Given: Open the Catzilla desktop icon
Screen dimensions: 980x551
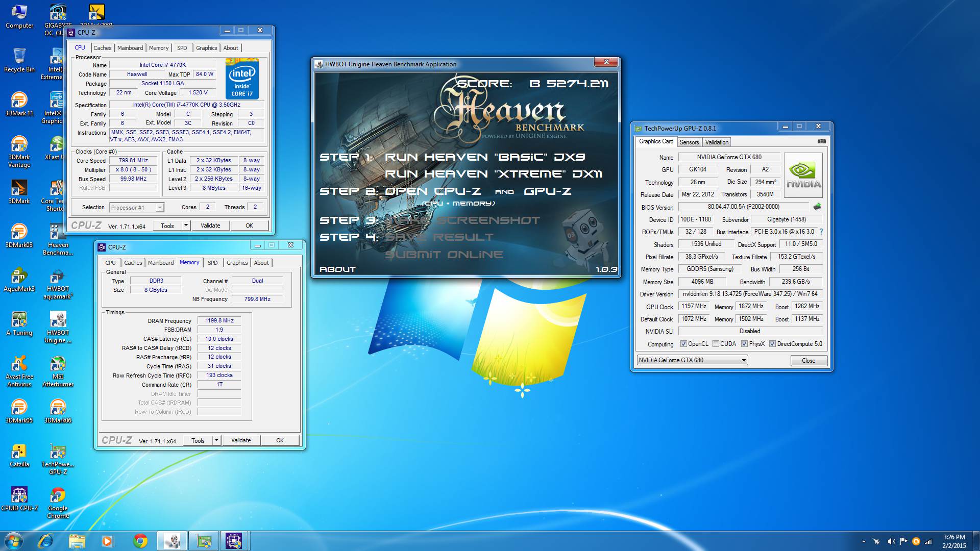Looking at the screenshot, I should pyautogui.click(x=19, y=455).
